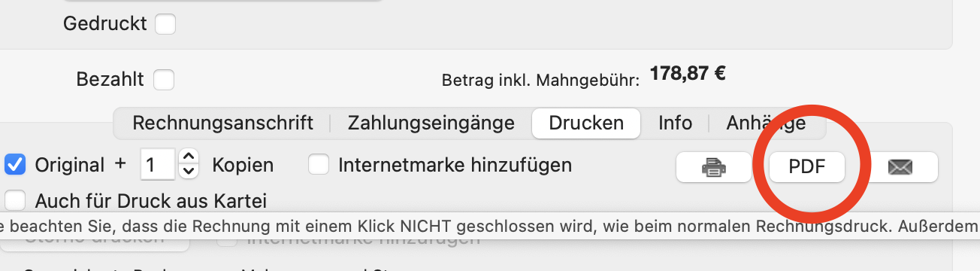Mark the invoice as Bezahlt
The height and width of the screenshot is (271, 980).
pyautogui.click(x=164, y=79)
